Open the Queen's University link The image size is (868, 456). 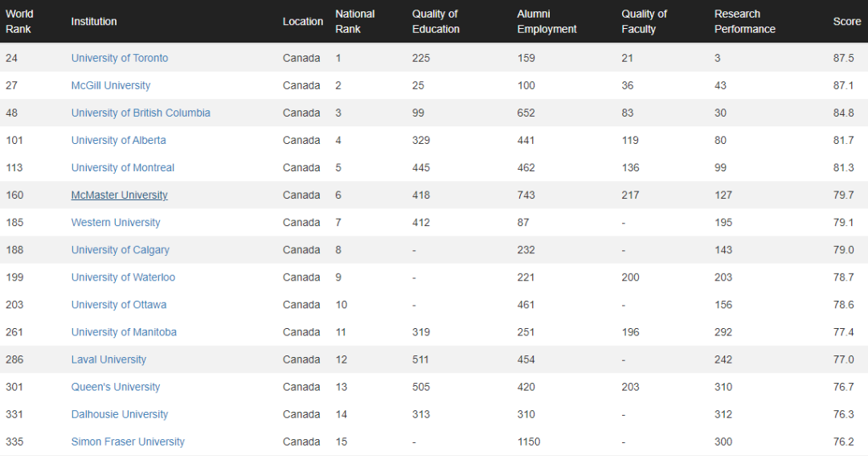115,386
